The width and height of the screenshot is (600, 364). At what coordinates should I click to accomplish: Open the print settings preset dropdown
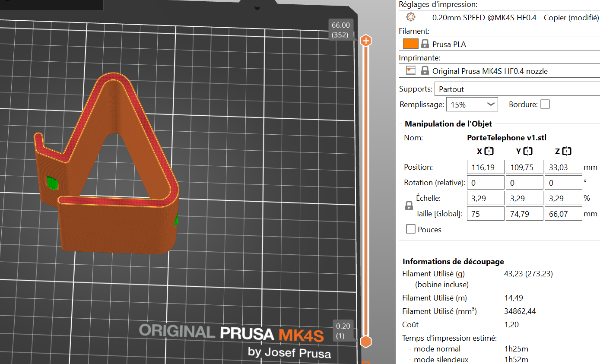click(499, 17)
